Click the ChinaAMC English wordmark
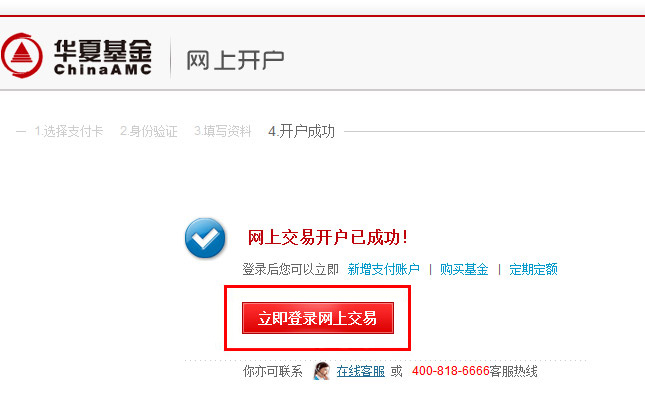This screenshot has height=405, width=645. pos(102,69)
